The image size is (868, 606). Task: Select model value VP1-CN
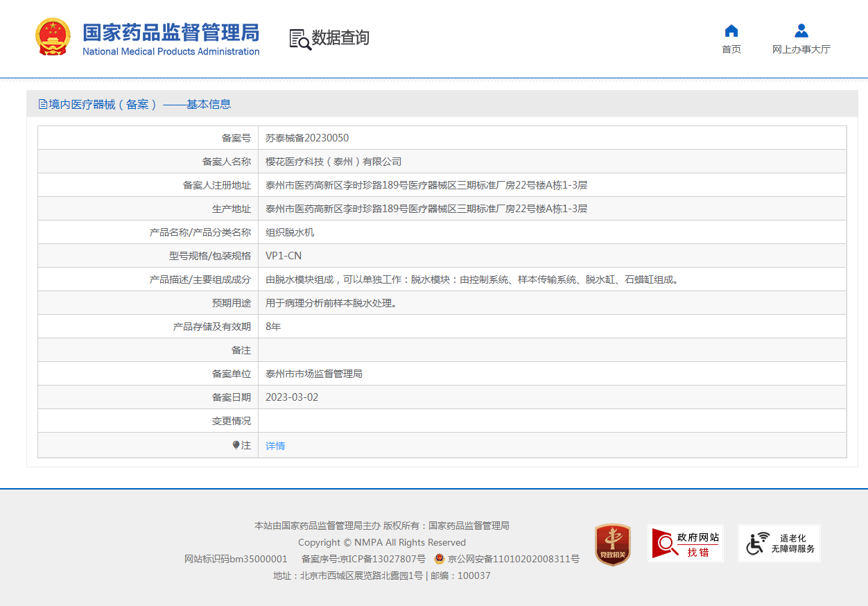(284, 256)
